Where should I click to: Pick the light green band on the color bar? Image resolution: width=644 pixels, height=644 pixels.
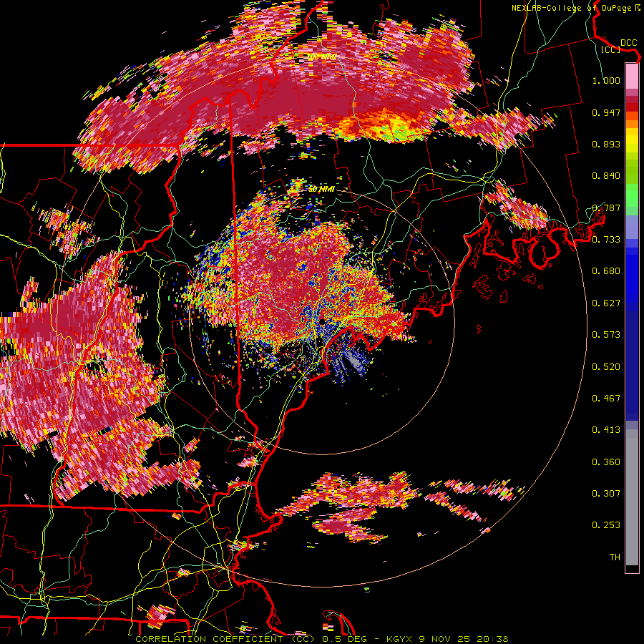632,195
